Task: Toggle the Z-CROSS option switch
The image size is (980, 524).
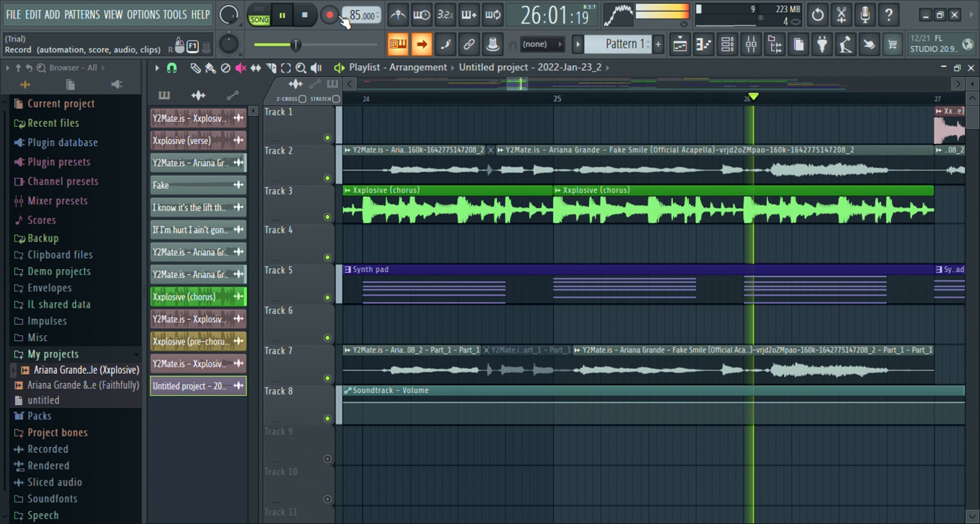Action: tap(302, 99)
